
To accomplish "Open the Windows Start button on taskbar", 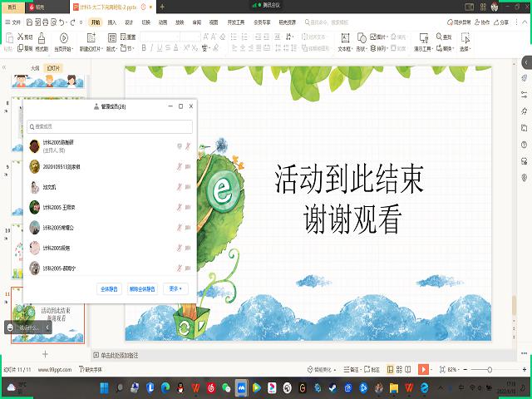I will (105, 387).
